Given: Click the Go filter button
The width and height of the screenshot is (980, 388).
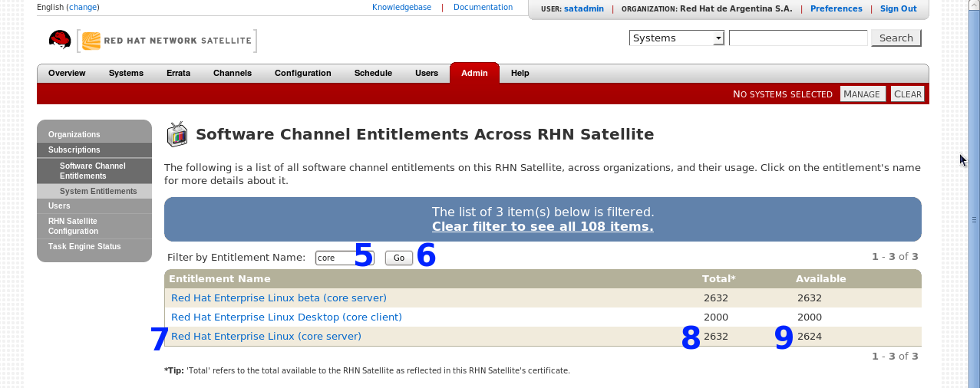Looking at the screenshot, I should tap(399, 258).
